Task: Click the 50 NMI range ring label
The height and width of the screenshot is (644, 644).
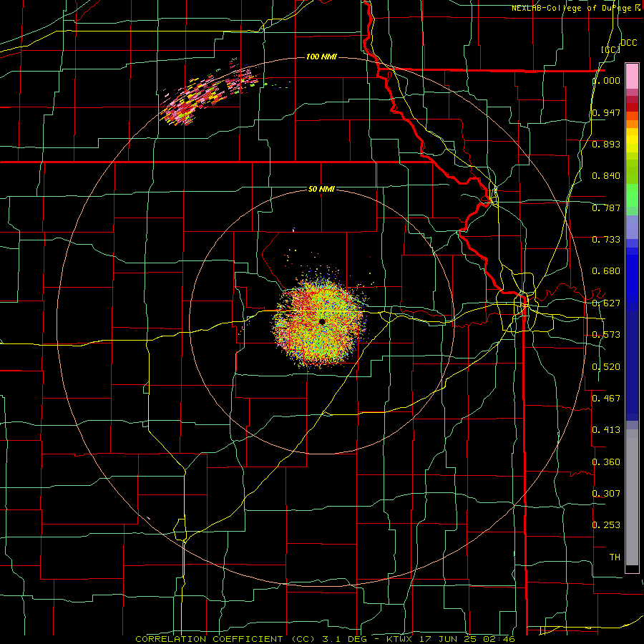Action: [321, 189]
